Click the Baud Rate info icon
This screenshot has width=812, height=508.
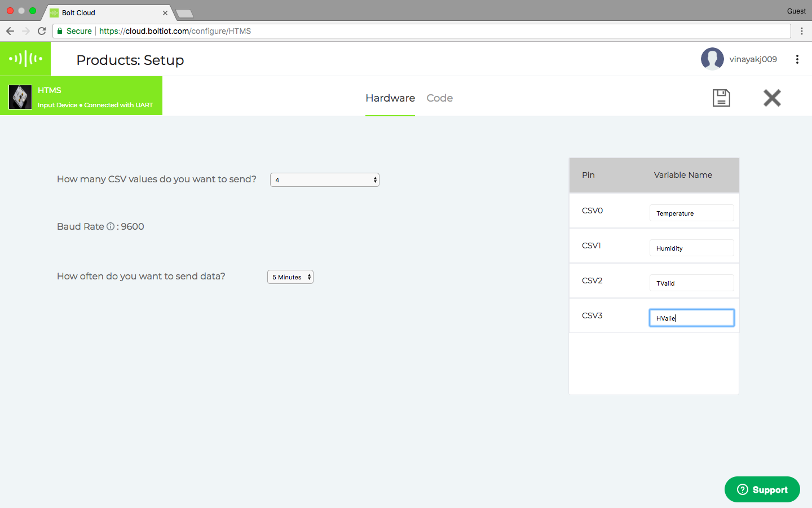tap(111, 226)
